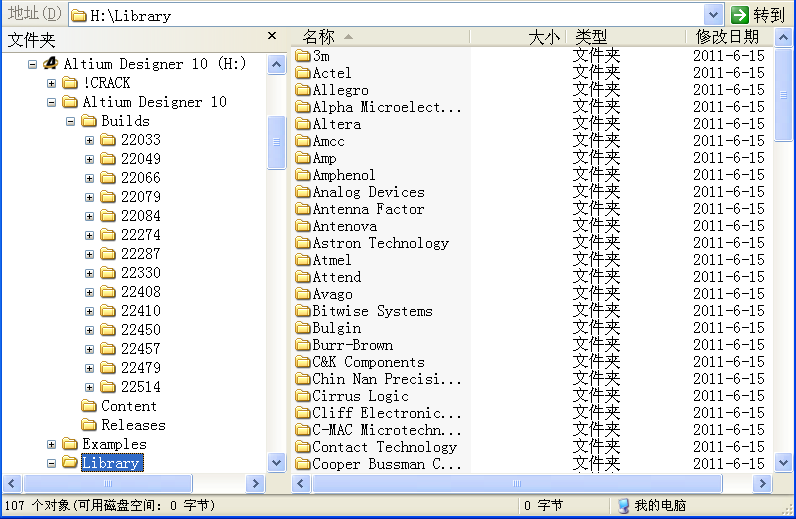
Task: Select the Cliff Electronic... folder name
Action: coord(387,413)
